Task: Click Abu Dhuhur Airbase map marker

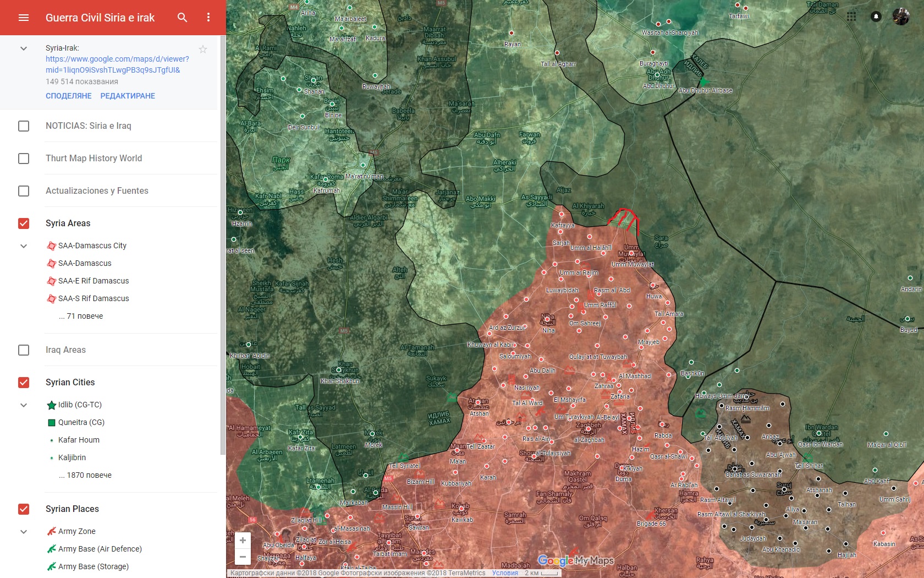Action: point(704,82)
